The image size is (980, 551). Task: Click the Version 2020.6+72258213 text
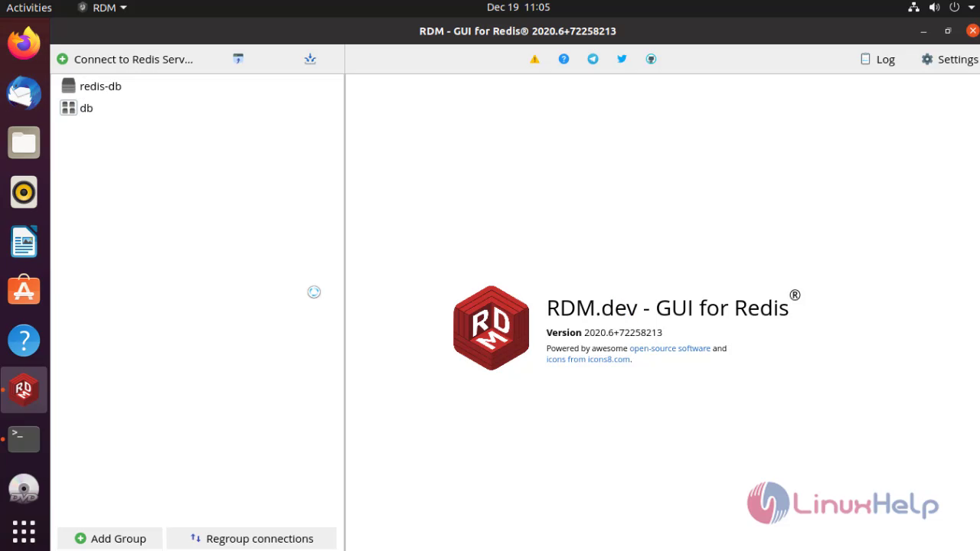pyautogui.click(x=604, y=333)
